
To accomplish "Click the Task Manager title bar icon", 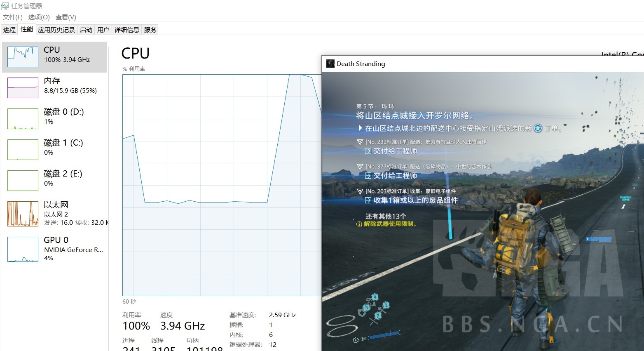I will tap(5, 6).
